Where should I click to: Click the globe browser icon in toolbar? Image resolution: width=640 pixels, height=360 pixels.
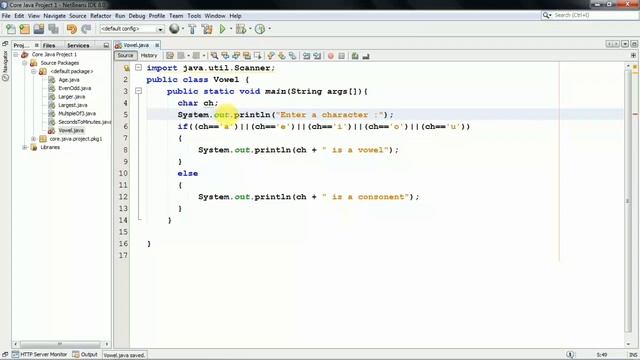[174, 29]
